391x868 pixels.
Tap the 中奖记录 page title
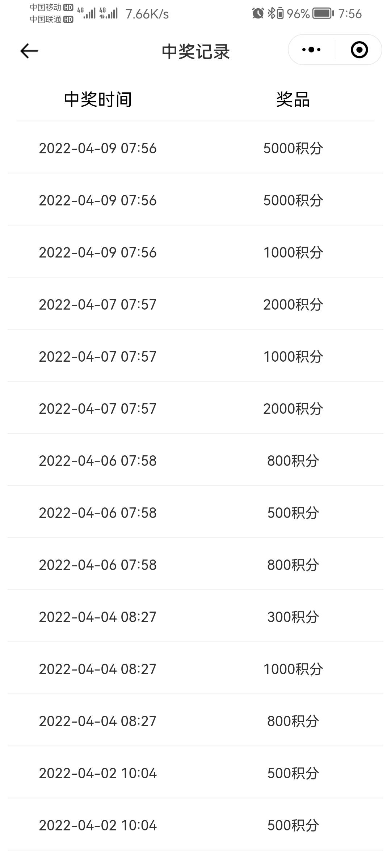click(195, 52)
